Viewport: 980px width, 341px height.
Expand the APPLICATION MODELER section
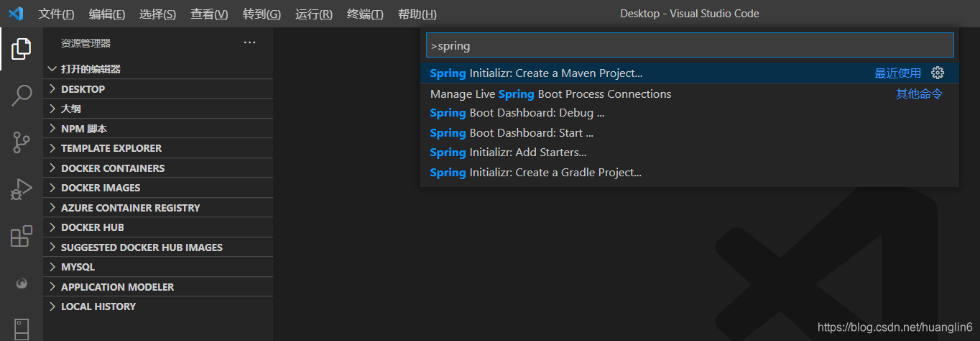[158, 287]
